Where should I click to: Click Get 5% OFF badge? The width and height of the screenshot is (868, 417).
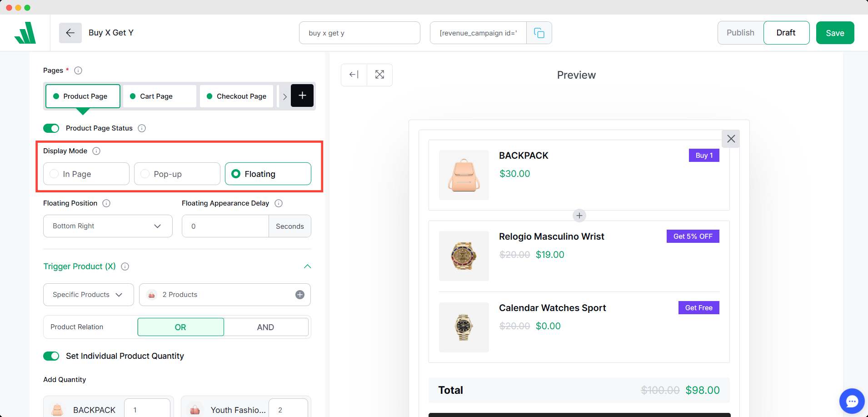[x=693, y=236]
